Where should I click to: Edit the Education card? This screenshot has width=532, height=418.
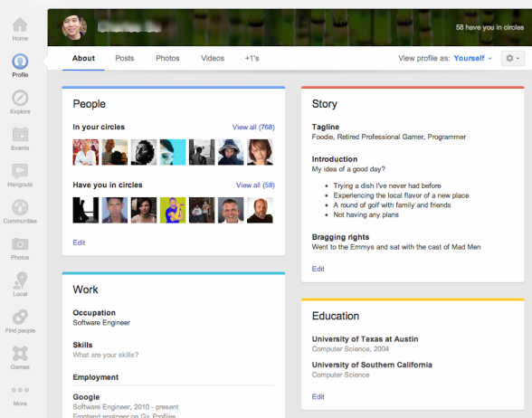[x=318, y=396]
